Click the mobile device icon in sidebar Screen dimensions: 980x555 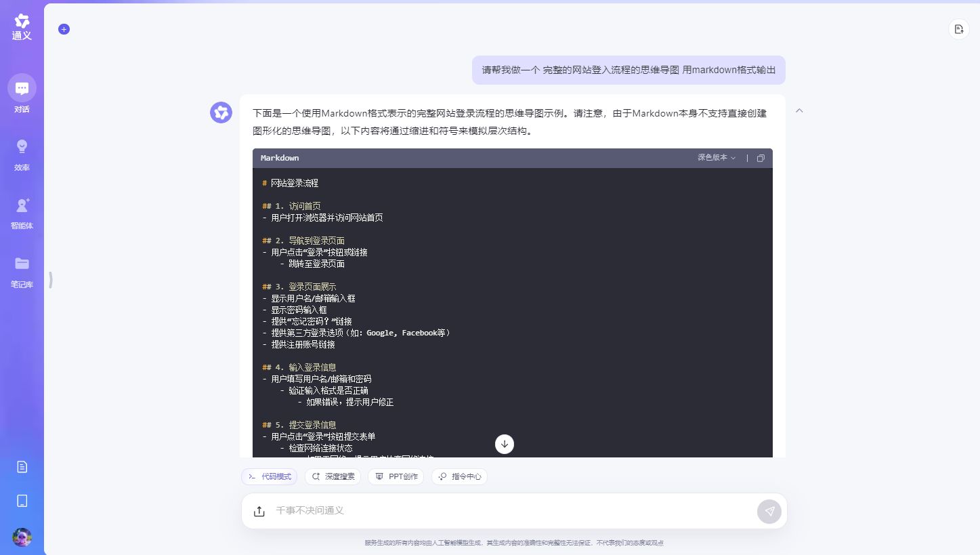[22, 501]
